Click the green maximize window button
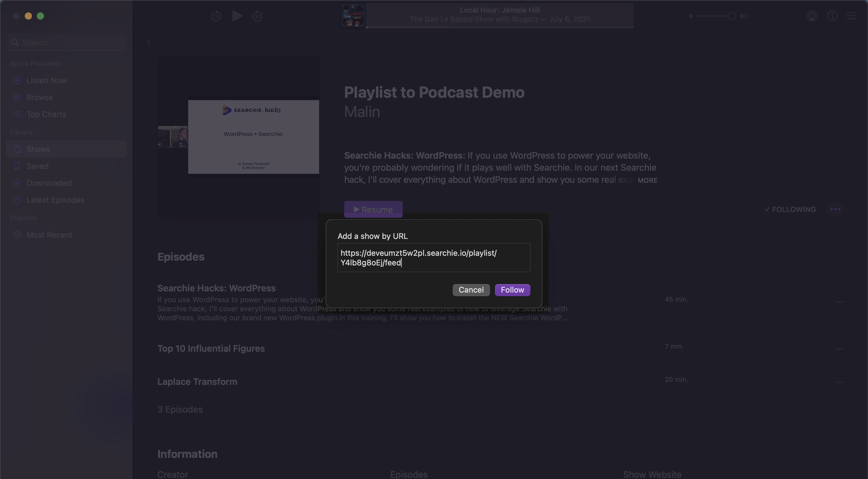The width and height of the screenshot is (868, 479). coord(40,16)
